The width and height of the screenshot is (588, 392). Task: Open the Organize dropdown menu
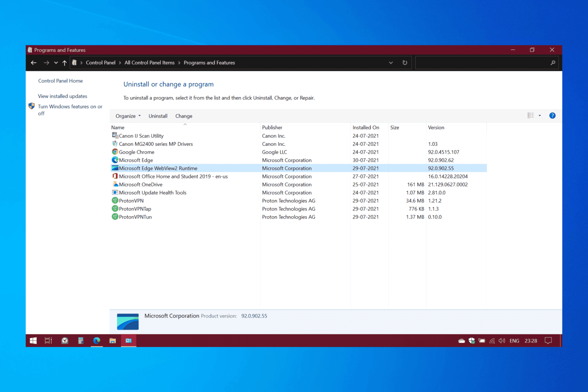click(128, 116)
